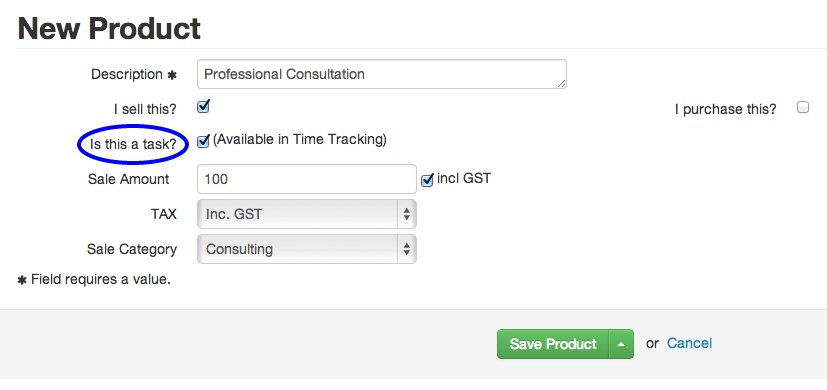Click the Available in Time Tracking text
The width and height of the screenshot is (827, 390).
(300, 139)
